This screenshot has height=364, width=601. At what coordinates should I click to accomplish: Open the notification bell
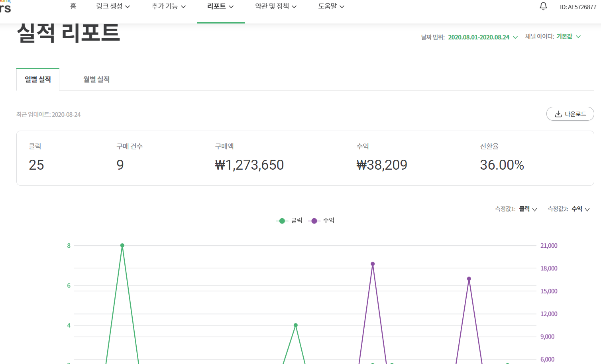[x=543, y=6]
